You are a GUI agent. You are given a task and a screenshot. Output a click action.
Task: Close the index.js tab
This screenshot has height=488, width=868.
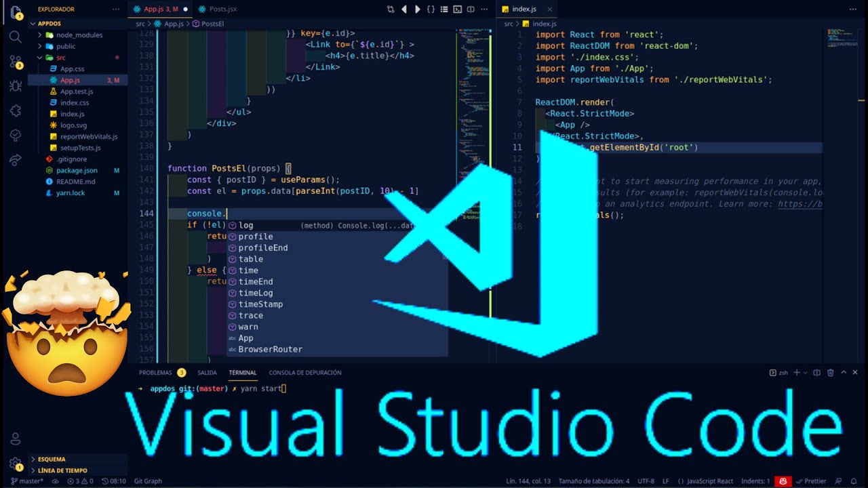coord(549,9)
